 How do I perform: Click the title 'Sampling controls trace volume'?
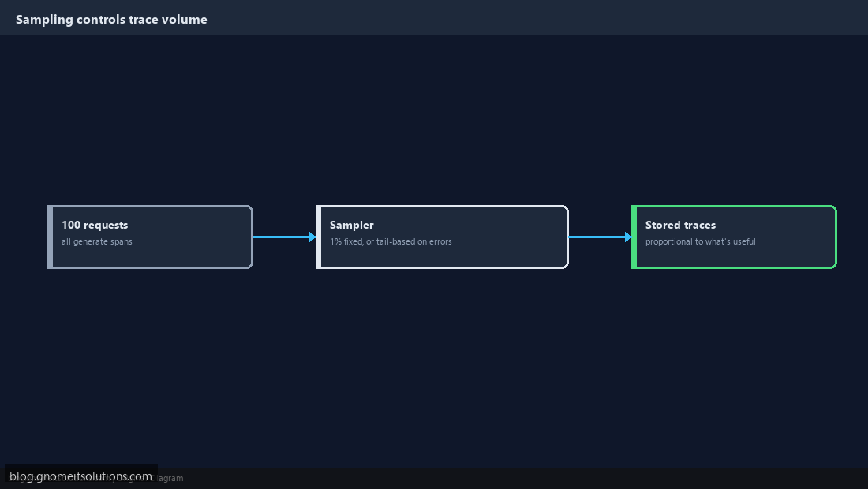pos(111,20)
